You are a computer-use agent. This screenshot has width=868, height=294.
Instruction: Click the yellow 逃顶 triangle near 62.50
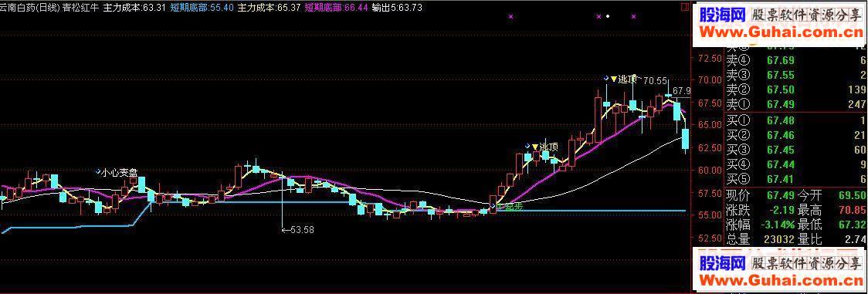pos(534,147)
